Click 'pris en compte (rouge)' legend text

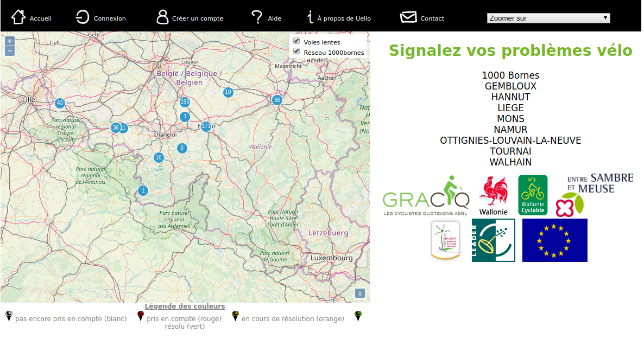click(x=184, y=318)
